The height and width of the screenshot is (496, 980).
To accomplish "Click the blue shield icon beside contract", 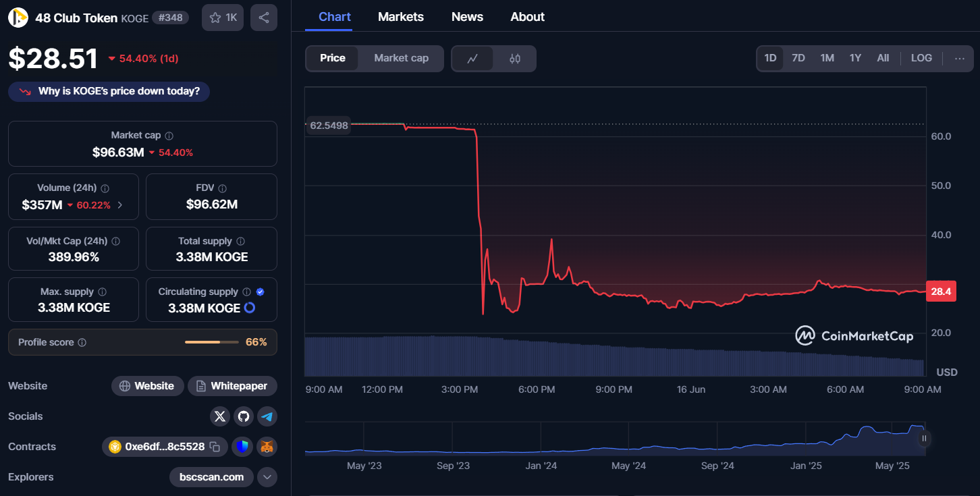I will 244,447.
